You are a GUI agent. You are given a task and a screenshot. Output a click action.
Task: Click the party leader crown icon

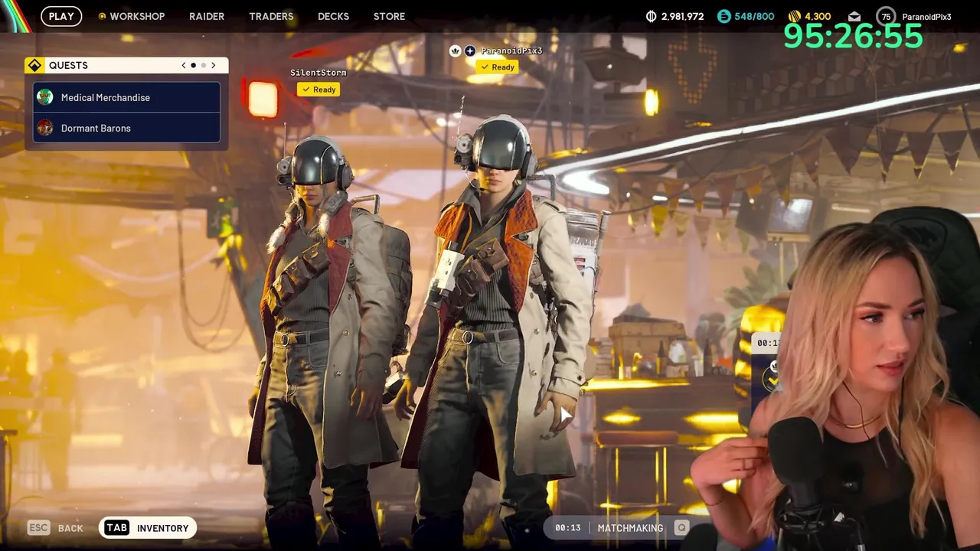(456, 51)
